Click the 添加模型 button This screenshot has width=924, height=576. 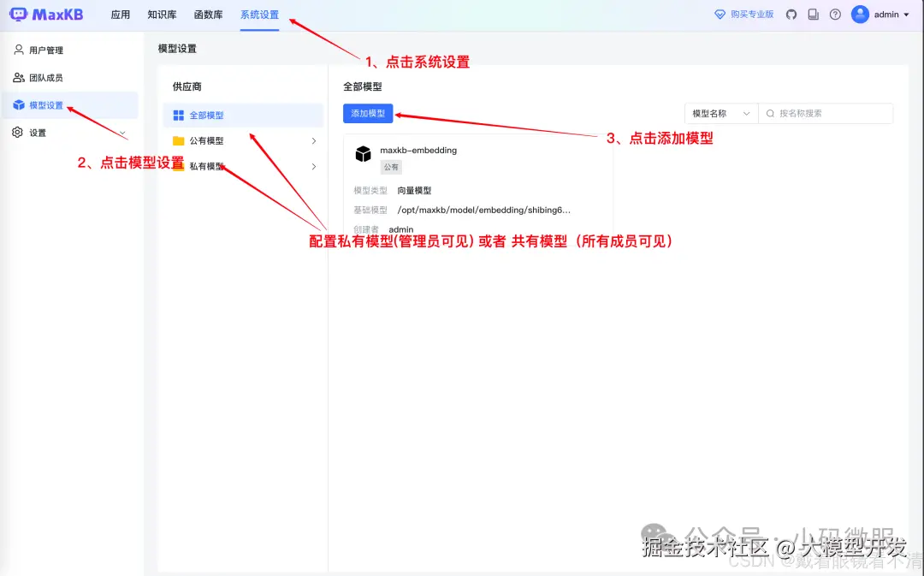click(x=367, y=113)
